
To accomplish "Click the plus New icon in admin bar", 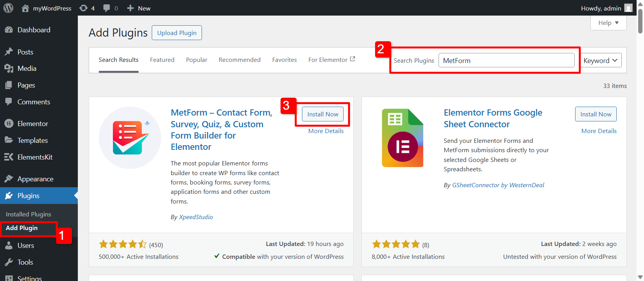I will [x=130, y=8].
